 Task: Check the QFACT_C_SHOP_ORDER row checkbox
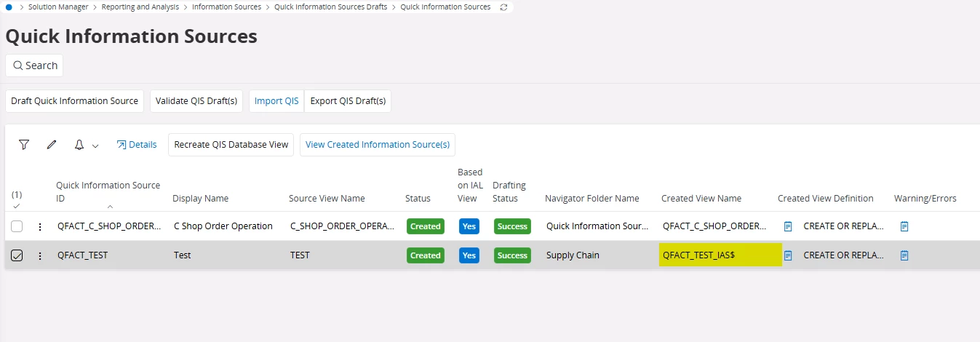pyautogui.click(x=17, y=226)
